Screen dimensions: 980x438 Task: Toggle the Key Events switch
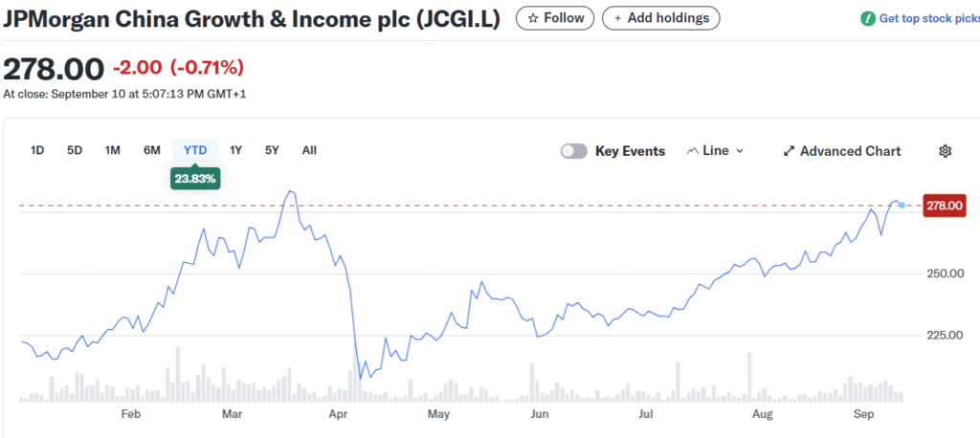[x=574, y=151]
